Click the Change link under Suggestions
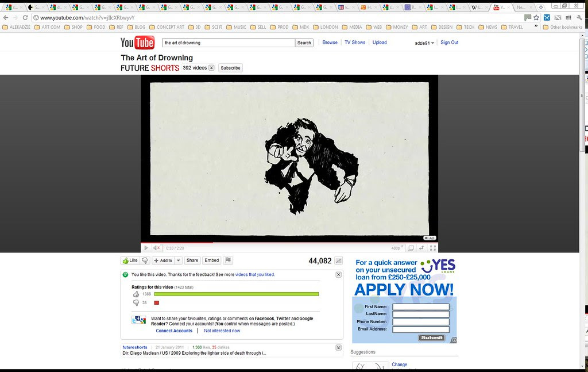 pyautogui.click(x=400, y=365)
